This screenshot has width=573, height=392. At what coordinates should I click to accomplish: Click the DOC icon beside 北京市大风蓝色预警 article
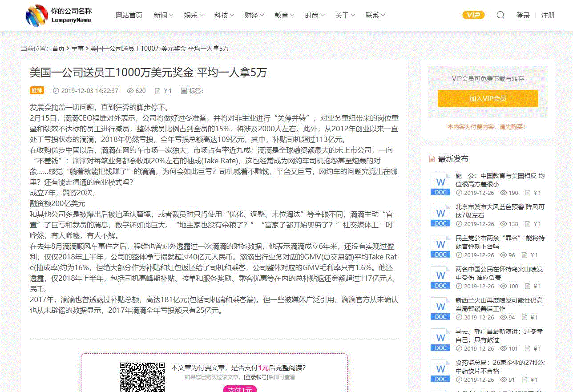point(440,215)
